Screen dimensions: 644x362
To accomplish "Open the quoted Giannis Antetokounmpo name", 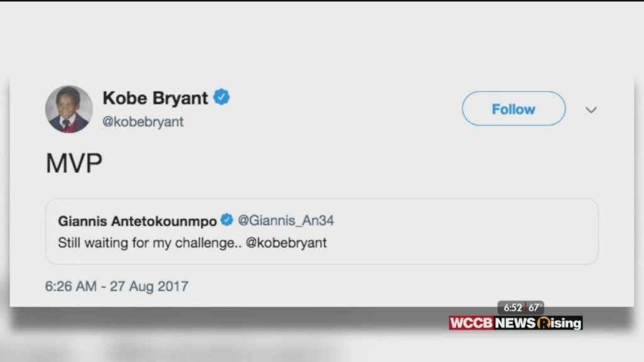I will coord(137,221).
